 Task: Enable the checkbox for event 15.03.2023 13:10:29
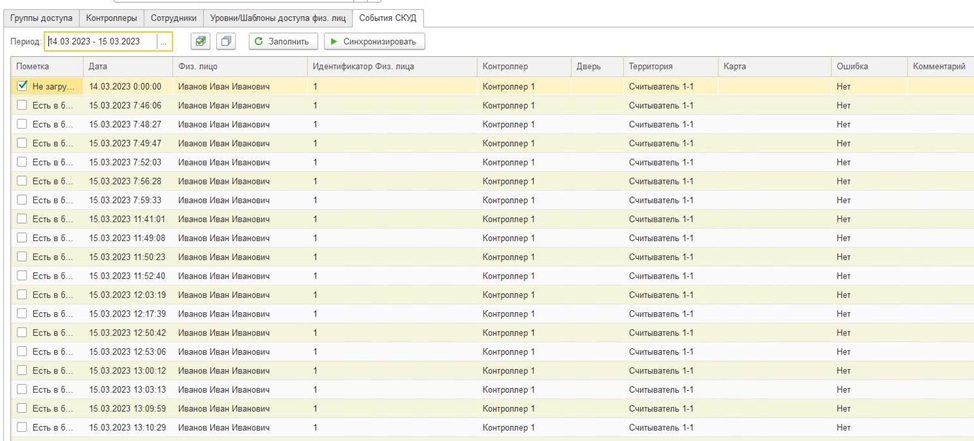[22, 427]
